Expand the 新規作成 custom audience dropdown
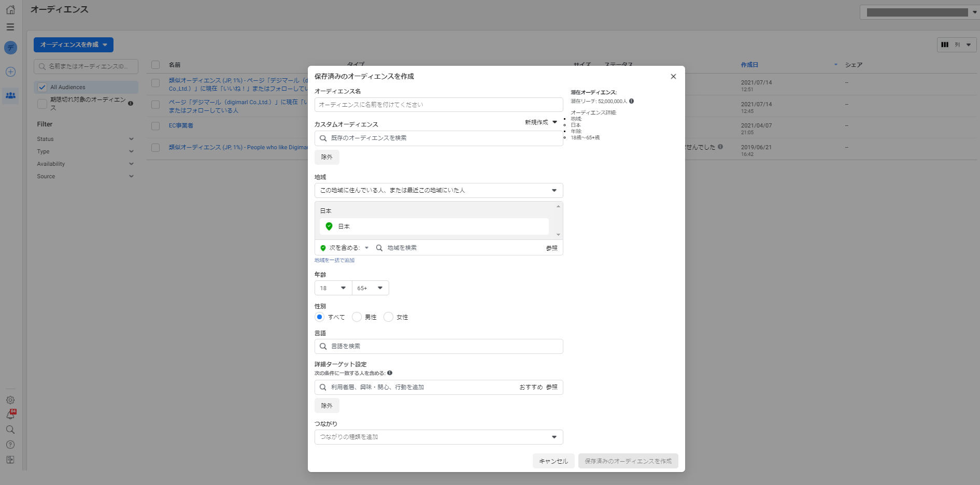The height and width of the screenshot is (485, 980). [541, 122]
